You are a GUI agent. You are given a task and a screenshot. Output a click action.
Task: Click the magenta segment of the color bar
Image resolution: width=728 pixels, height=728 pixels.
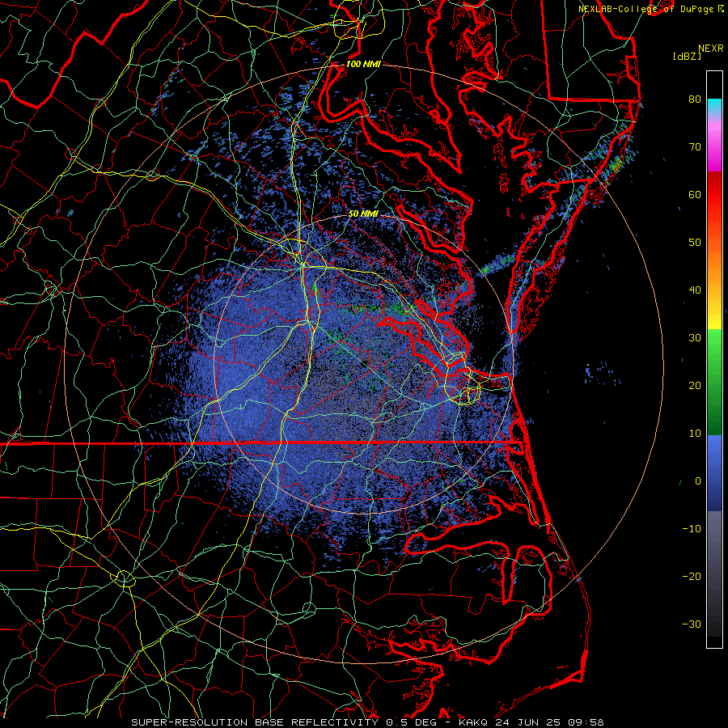pos(714,149)
